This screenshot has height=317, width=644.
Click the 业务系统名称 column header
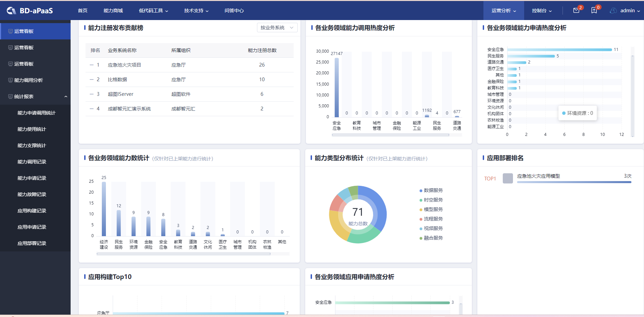122,50
